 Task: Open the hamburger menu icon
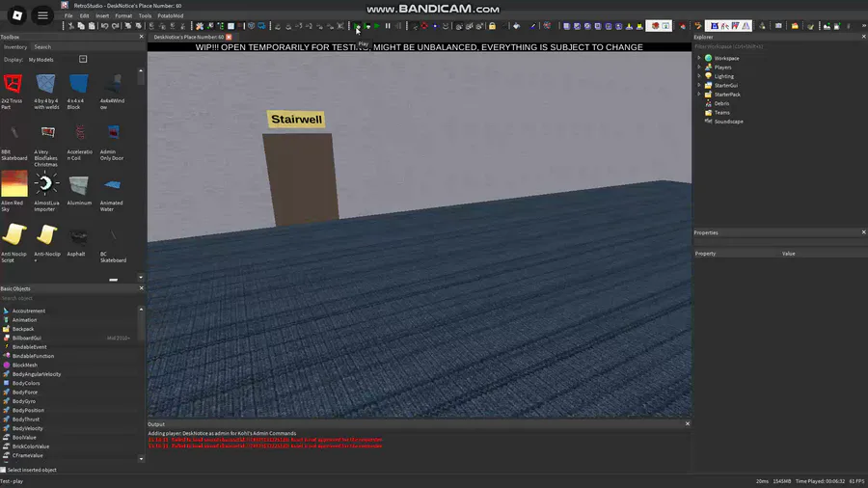tap(42, 14)
